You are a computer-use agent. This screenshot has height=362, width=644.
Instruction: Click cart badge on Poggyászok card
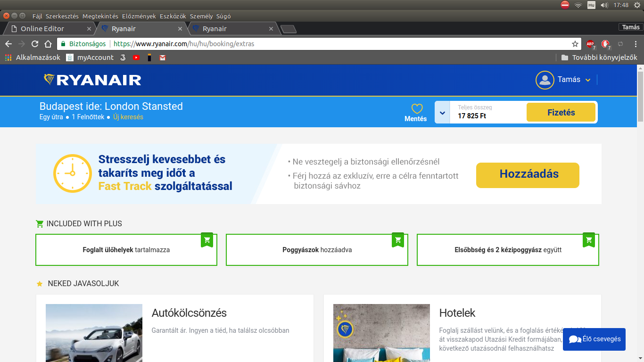pyautogui.click(x=398, y=240)
